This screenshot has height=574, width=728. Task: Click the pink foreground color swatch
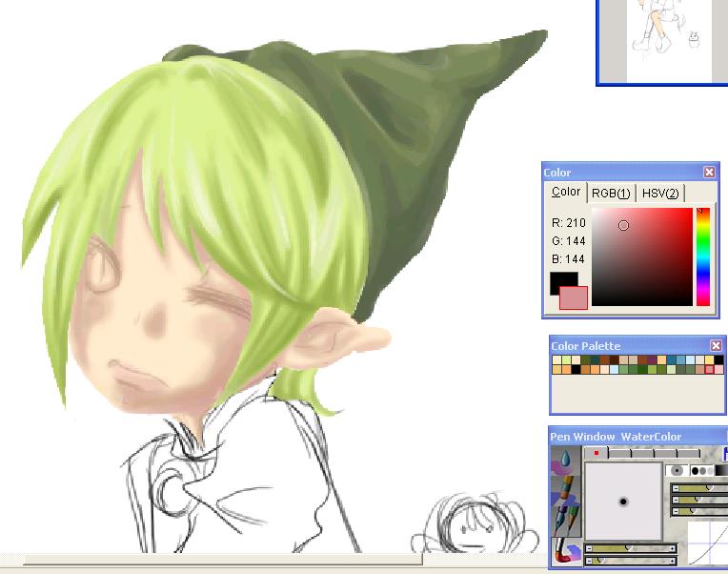574,298
